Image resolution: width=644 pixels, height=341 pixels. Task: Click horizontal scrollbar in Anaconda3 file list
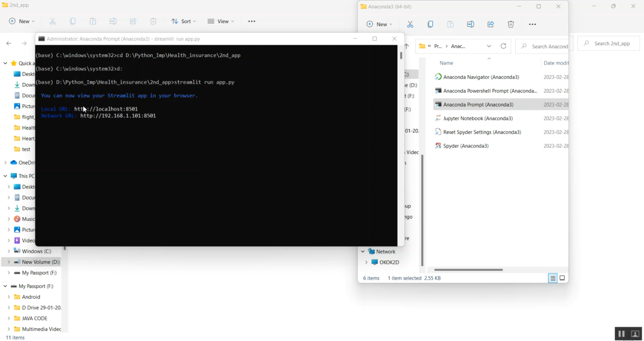(x=468, y=270)
